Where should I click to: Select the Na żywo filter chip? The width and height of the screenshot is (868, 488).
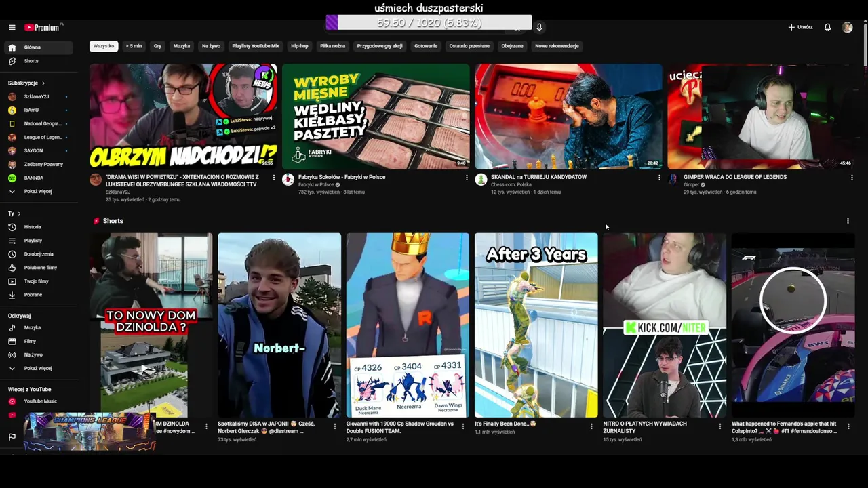coord(211,46)
